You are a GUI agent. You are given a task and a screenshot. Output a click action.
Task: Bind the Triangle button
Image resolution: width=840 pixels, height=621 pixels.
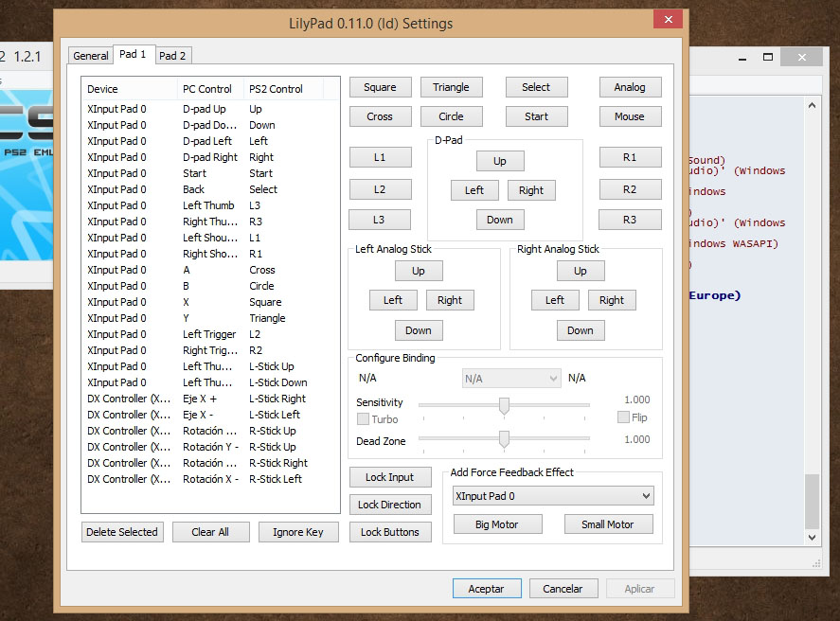pyautogui.click(x=452, y=86)
